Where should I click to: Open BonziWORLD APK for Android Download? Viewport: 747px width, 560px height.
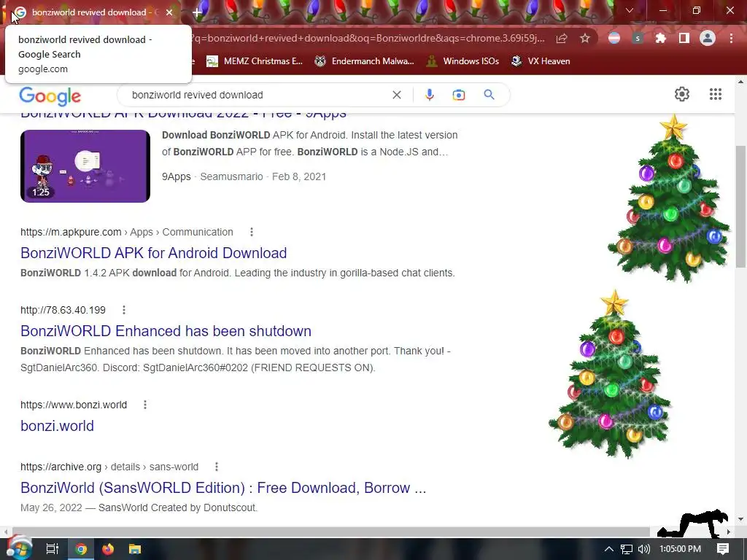(x=153, y=253)
